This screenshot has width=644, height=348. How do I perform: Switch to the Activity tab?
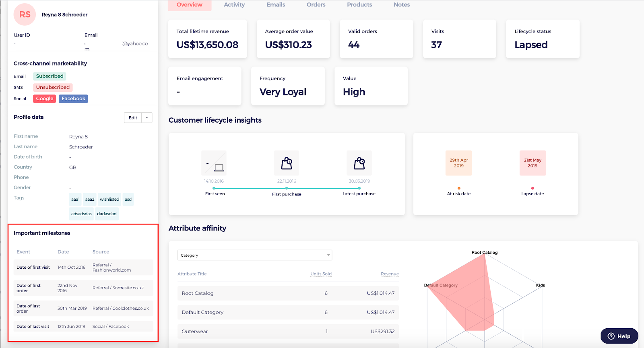pyautogui.click(x=234, y=5)
